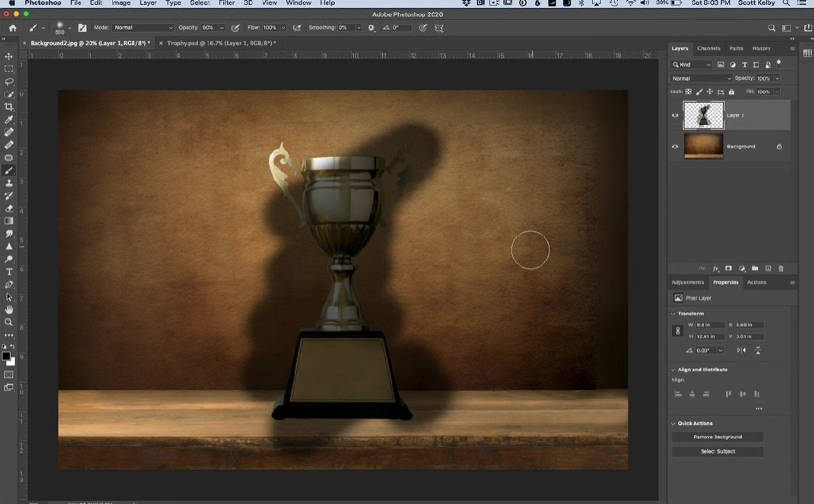
Task: Select the Move tool
Action: coord(8,56)
